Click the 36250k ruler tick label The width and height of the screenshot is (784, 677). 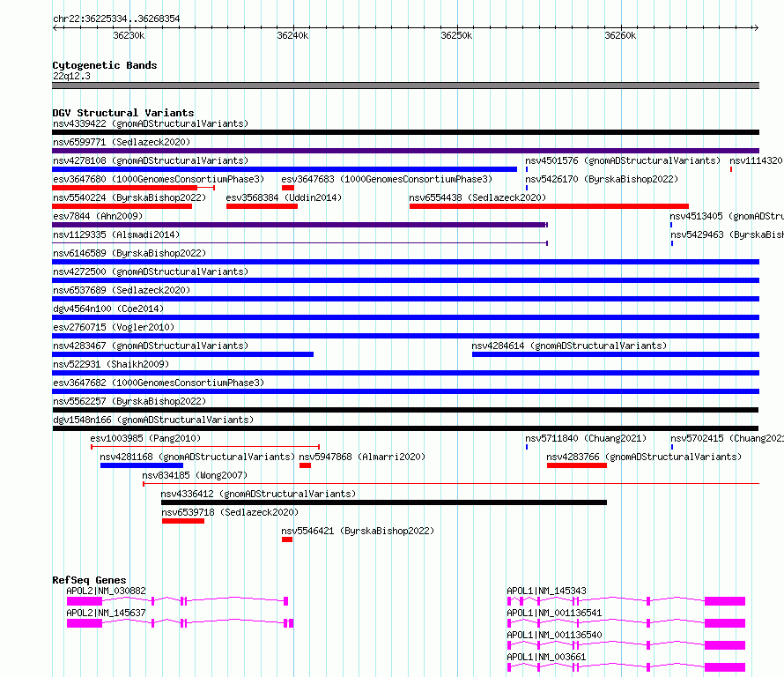coord(456,35)
